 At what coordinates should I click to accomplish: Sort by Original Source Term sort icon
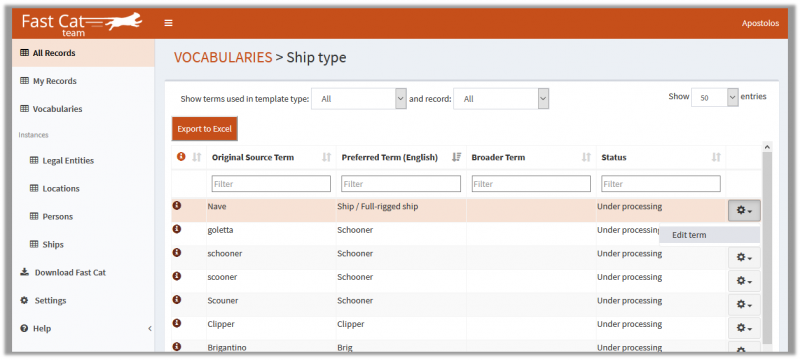click(327, 158)
